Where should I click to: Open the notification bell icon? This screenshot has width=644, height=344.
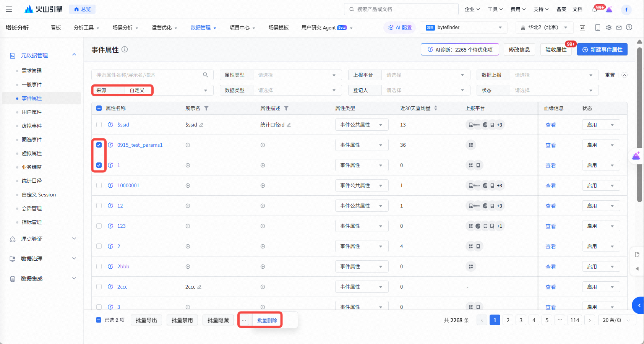pyautogui.click(x=595, y=10)
